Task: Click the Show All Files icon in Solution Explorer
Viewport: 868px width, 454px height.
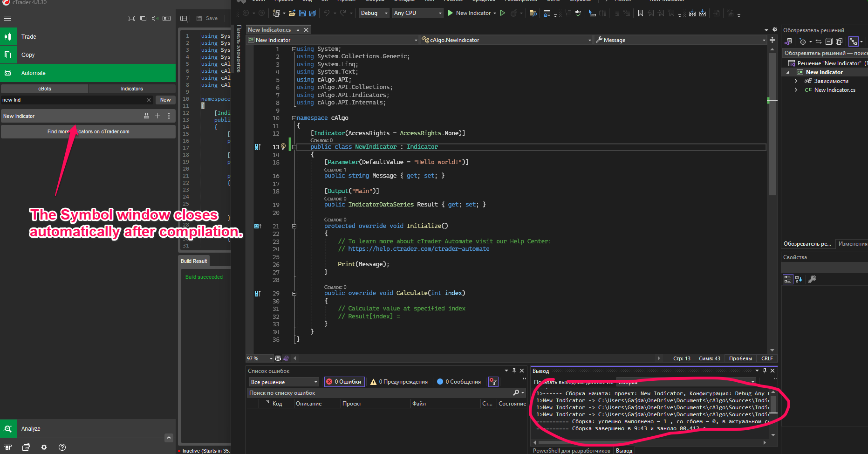Action: (x=839, y=41)
